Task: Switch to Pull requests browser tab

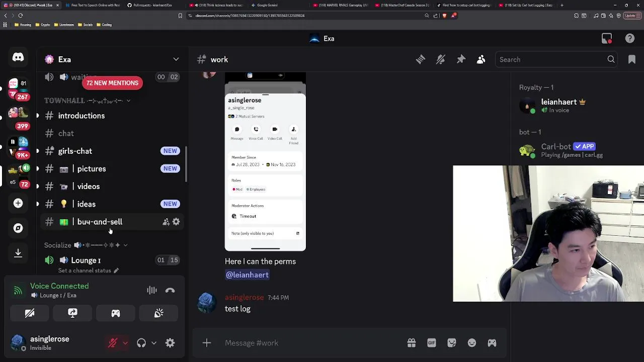Action: tap(152, 5)
